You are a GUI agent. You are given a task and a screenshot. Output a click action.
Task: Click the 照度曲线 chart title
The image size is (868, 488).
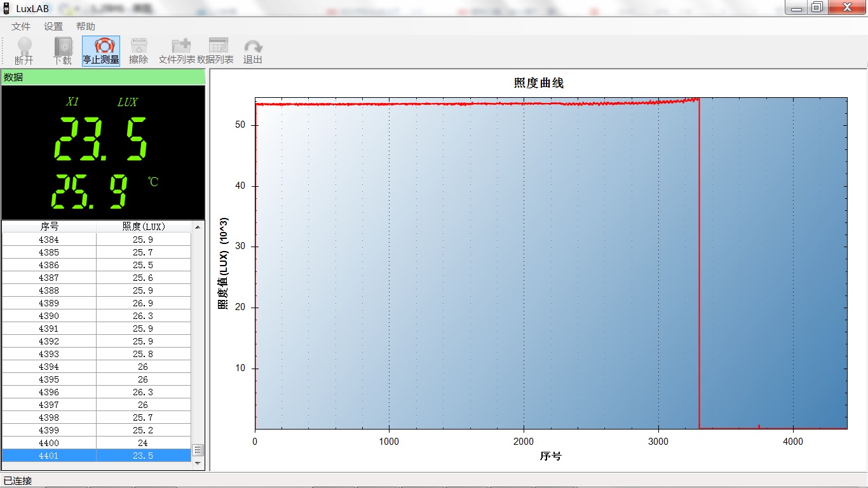pyautogui.click(x=539, y=83)
